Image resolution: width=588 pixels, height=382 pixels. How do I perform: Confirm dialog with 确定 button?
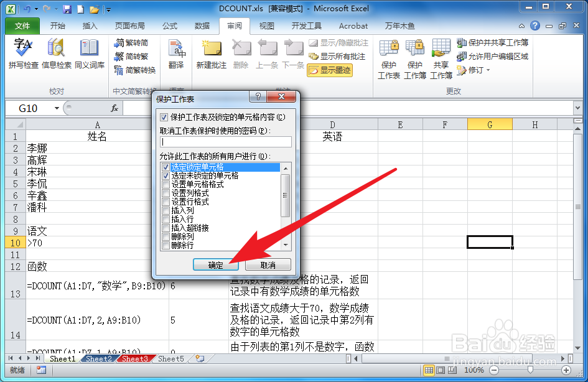tap(216, 264)
